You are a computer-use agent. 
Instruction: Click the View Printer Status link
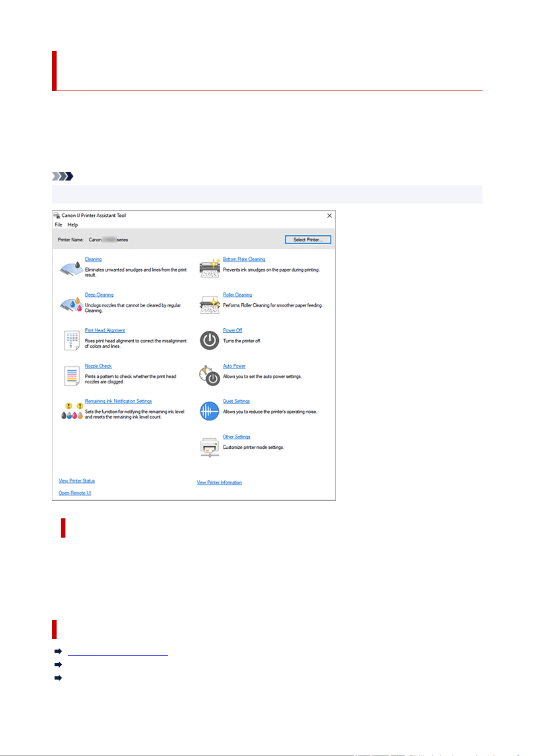point(77,481)
